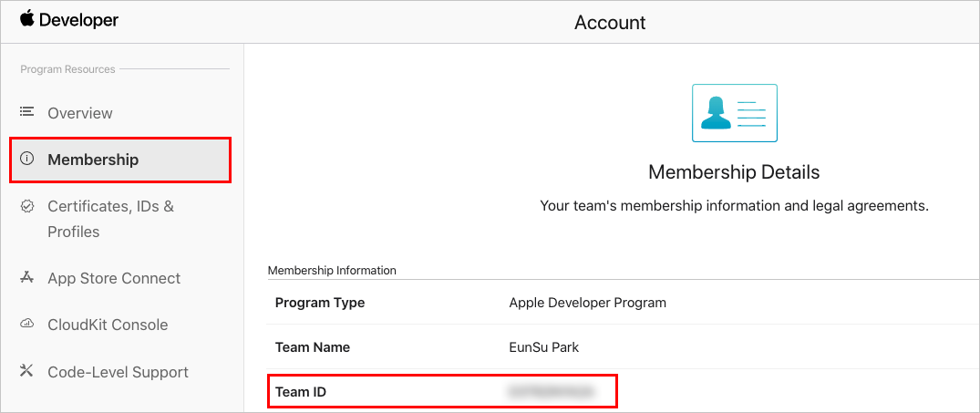Image resolution: width=980 pixels, height=413 pixels.
Task: Click the Overview list icon
Action: 26,112
